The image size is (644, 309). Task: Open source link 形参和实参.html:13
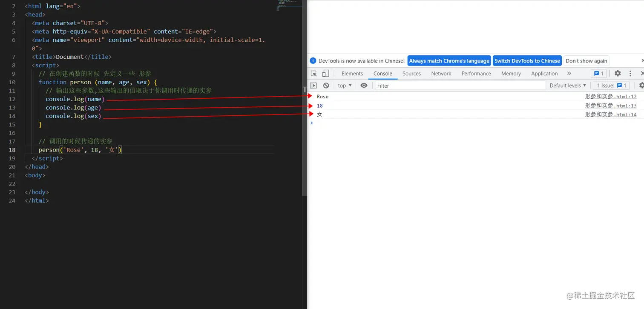[611, 106]
